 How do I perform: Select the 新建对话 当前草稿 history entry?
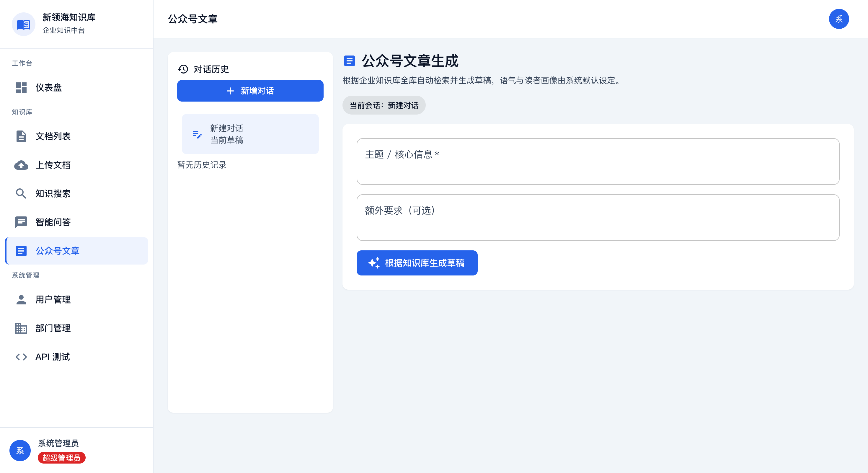[250, 134]
